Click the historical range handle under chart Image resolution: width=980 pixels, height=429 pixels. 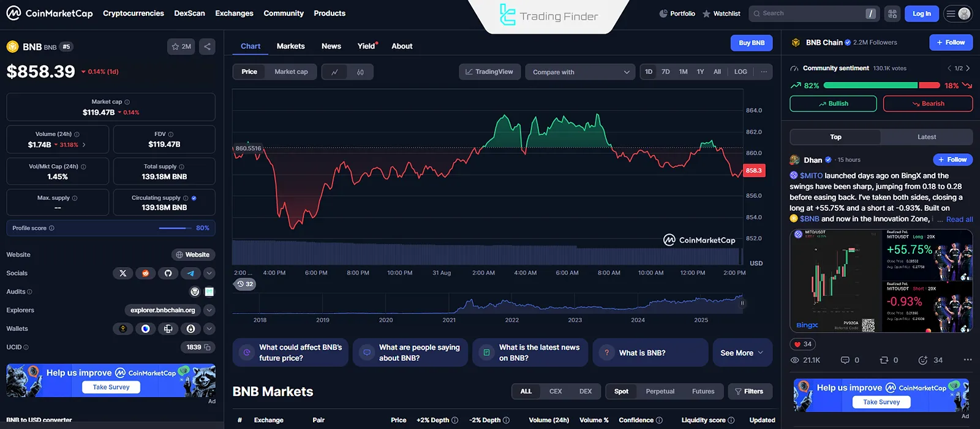pyautogui.click(x=742, y=303)
